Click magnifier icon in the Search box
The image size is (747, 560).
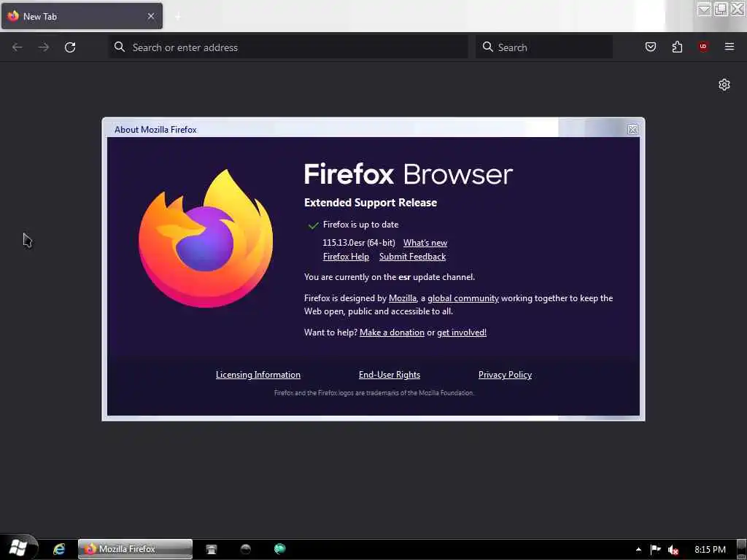click(488, 47)
